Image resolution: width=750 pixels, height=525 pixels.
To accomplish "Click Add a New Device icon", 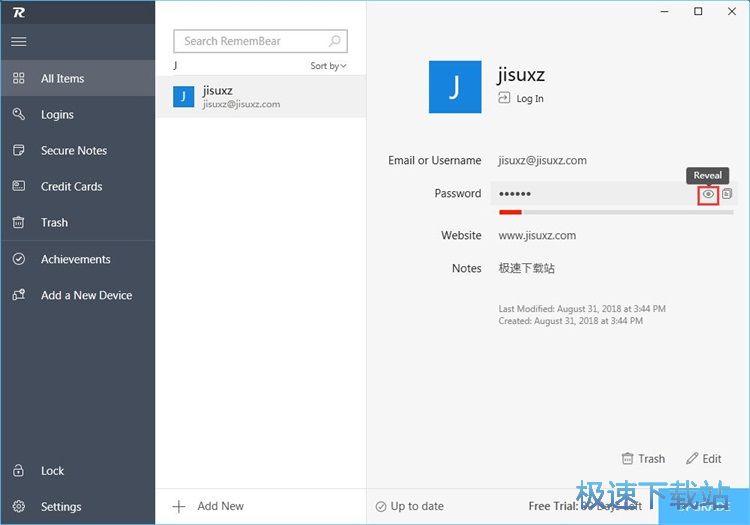I will click(x=19, y=295).
